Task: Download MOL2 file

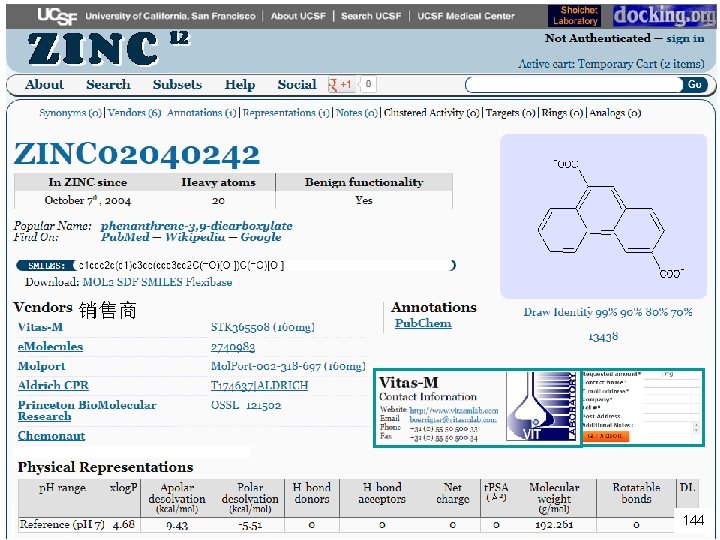Action: [98, 282]
